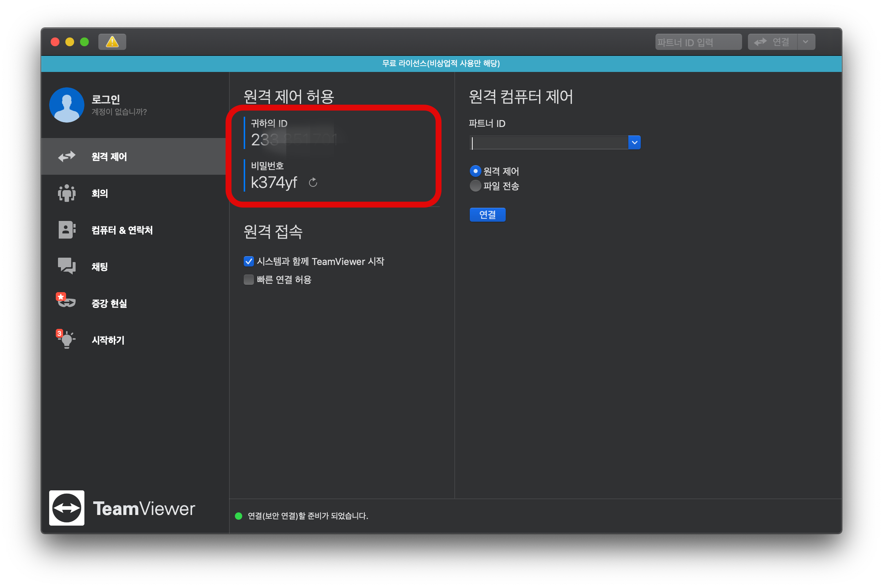Open the 회의 meeting sidebar icon
This screenshot has height=588, width=883.
click(67, 193)
